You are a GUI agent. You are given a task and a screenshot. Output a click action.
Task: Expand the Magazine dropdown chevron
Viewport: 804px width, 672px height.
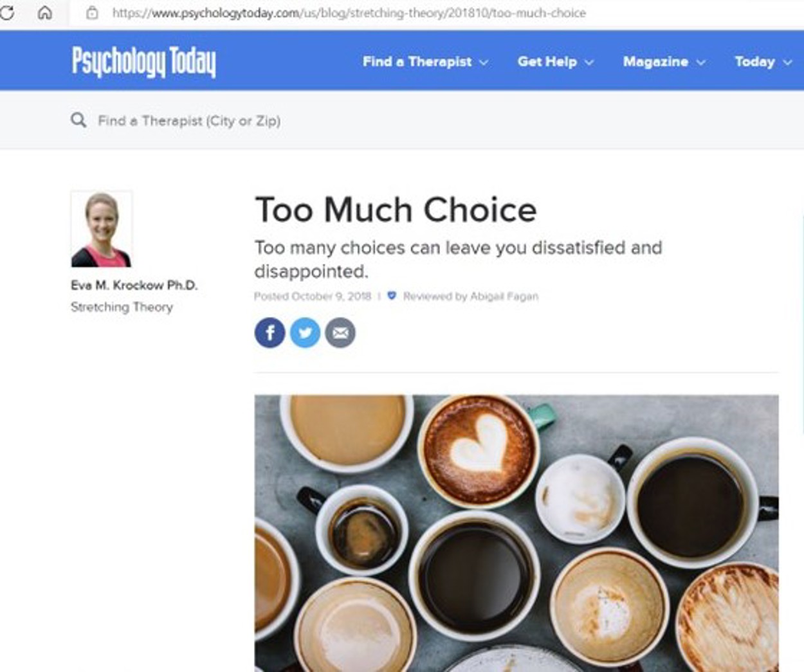(x=701, y=62)
